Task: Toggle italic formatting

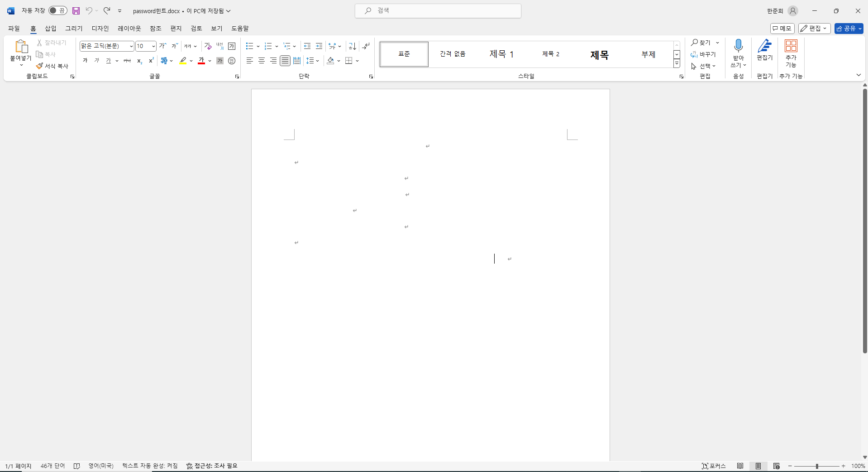Action: point(96,60)
